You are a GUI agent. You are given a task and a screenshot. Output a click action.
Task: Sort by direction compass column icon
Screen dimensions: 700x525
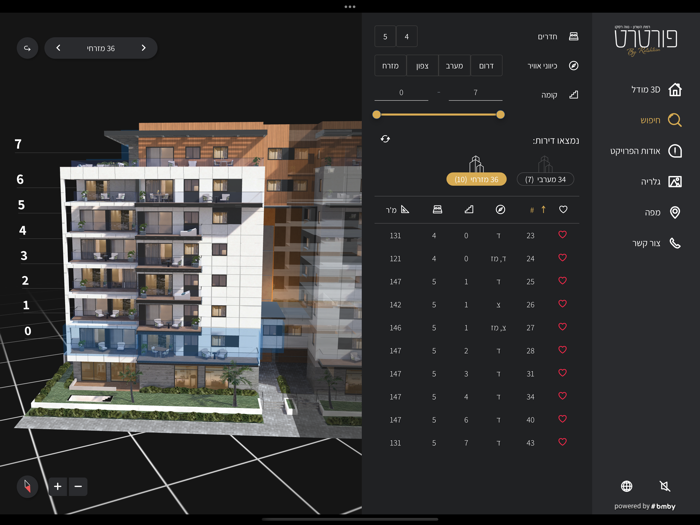click(500, 209)
